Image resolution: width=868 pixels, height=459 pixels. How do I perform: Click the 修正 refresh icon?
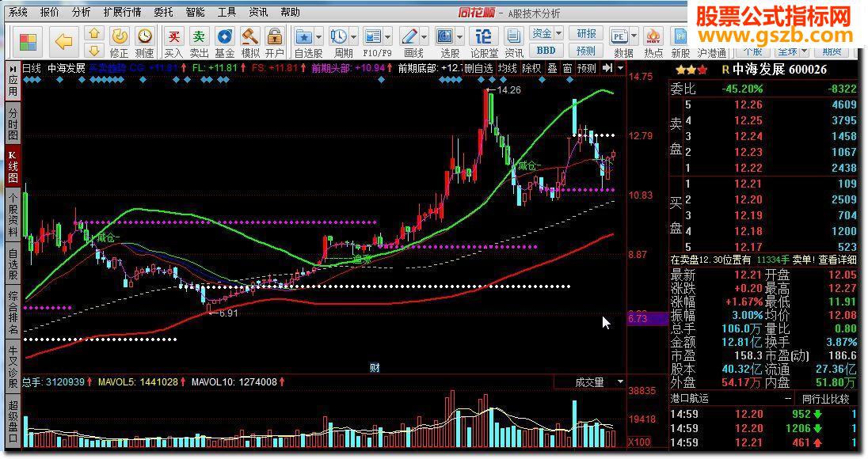[x=119, y=36]
